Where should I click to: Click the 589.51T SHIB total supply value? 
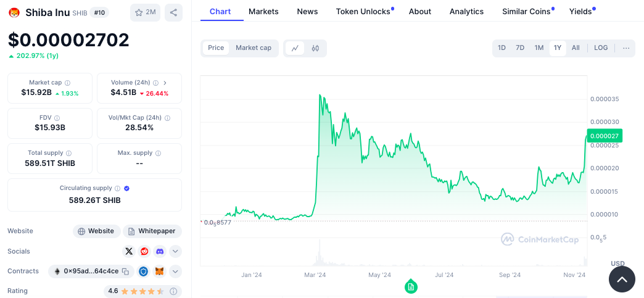point(50,163)
